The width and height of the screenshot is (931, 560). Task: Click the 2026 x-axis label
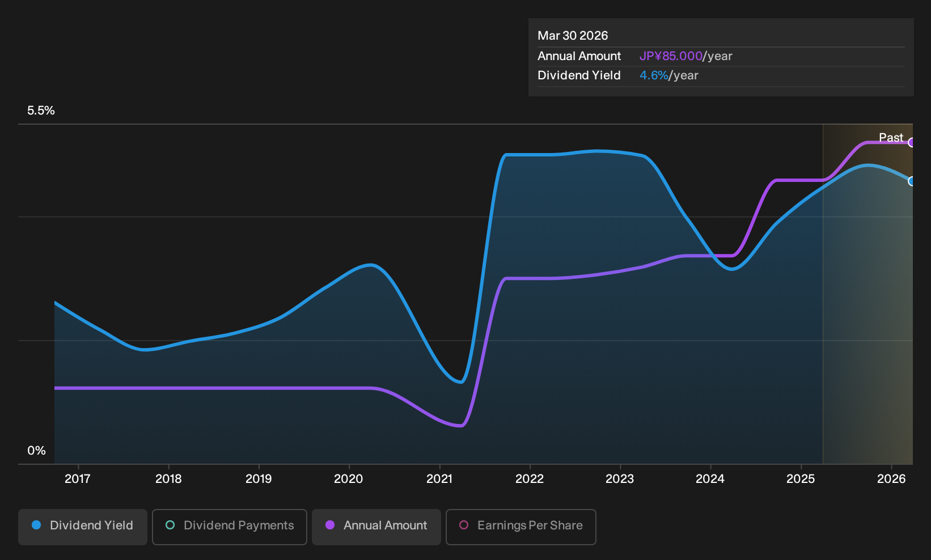(891, 479)
